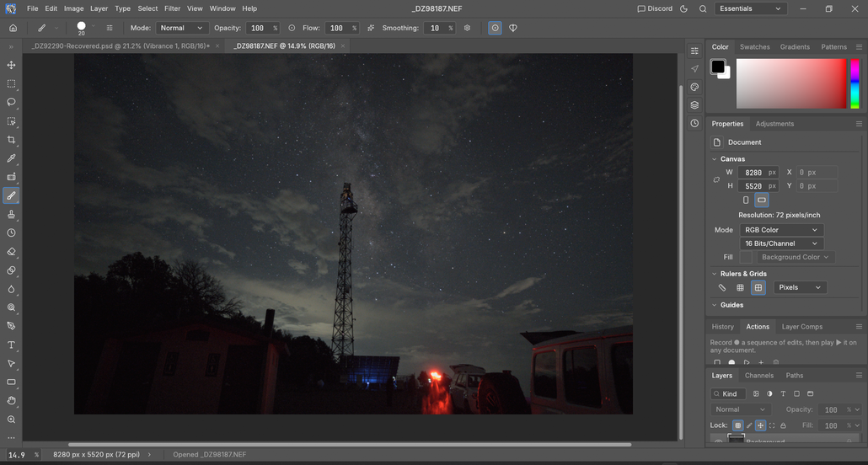Select the Pen tool
The image size is (868, 465).
coord(11,326)
